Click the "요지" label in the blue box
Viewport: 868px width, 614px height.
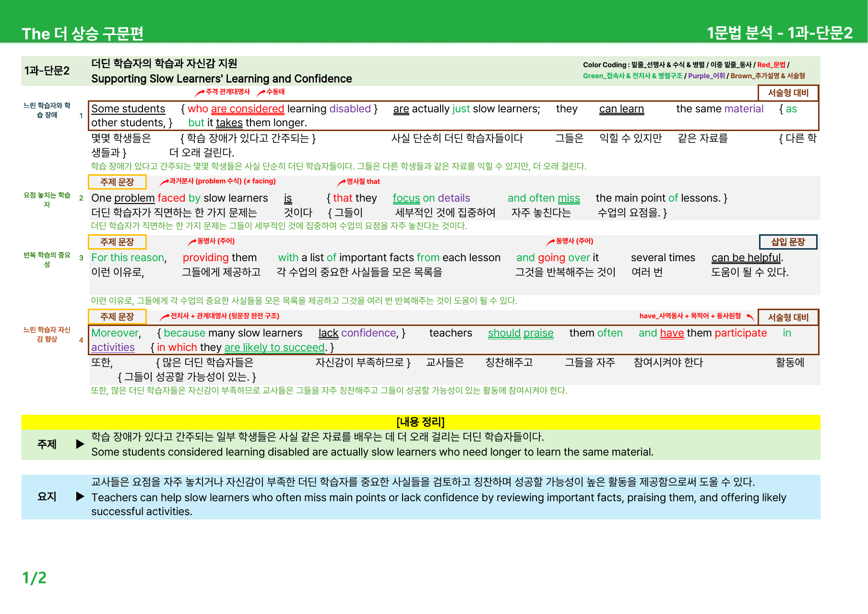click(x=47, y=496)
